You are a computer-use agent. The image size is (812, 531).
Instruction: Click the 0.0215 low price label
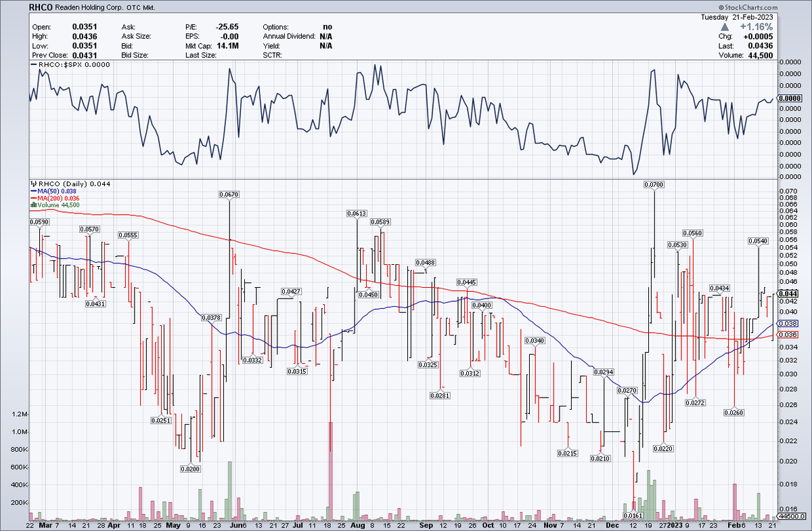[568, 452]
